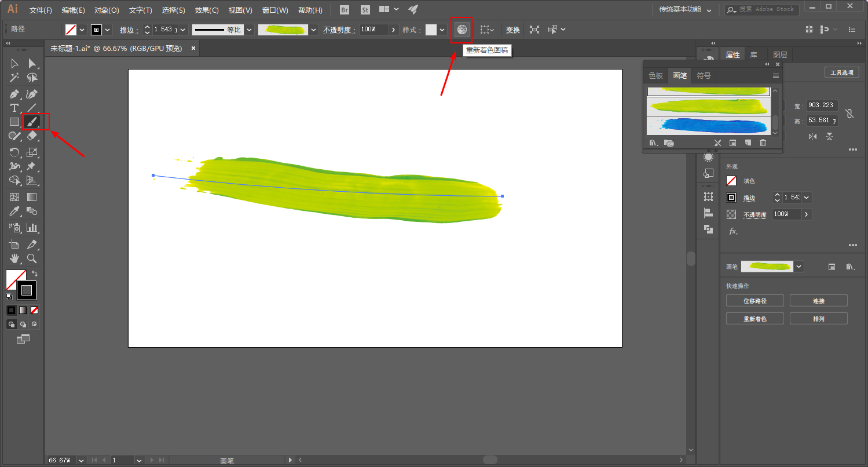Select the Pen tool
This screenshot has width=868, height=467.
[x=14, y=94]
